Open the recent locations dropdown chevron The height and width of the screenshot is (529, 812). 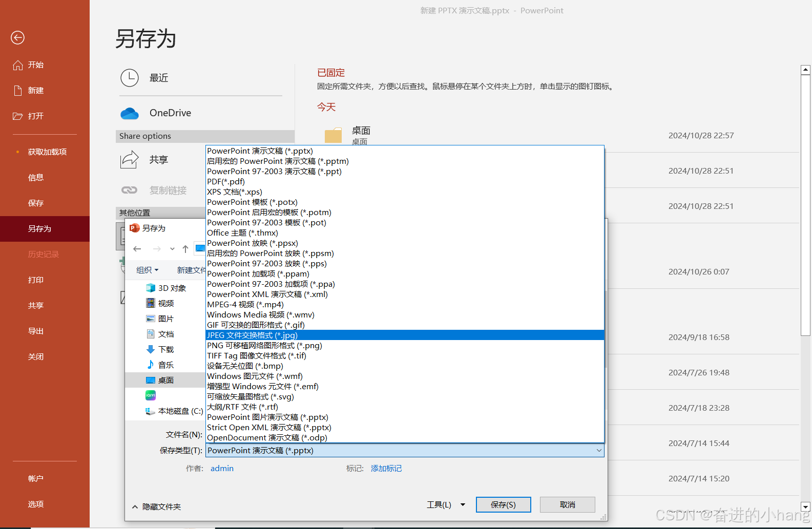pyautogui.click(x=172, y=249)
